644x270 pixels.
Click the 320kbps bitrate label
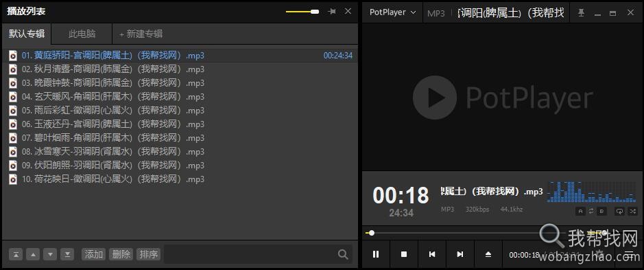point(477,209)
